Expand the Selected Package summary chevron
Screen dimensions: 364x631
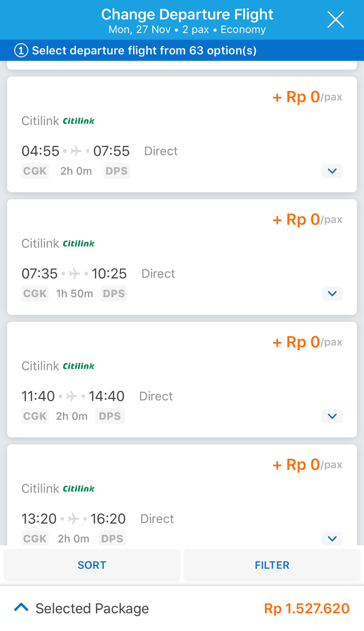pyautogui.click(x=21, y=608)
